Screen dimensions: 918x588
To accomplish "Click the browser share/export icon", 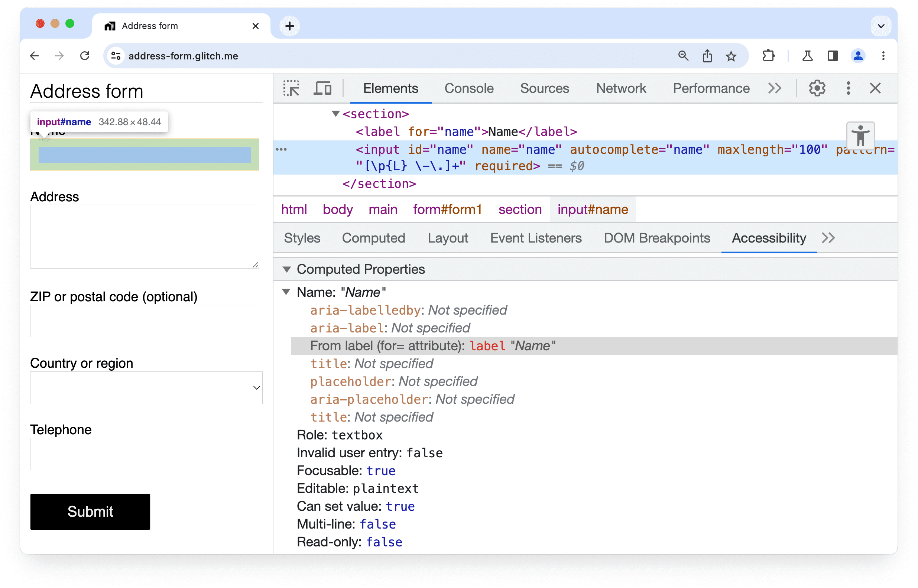I will click(x=708, y=55).
